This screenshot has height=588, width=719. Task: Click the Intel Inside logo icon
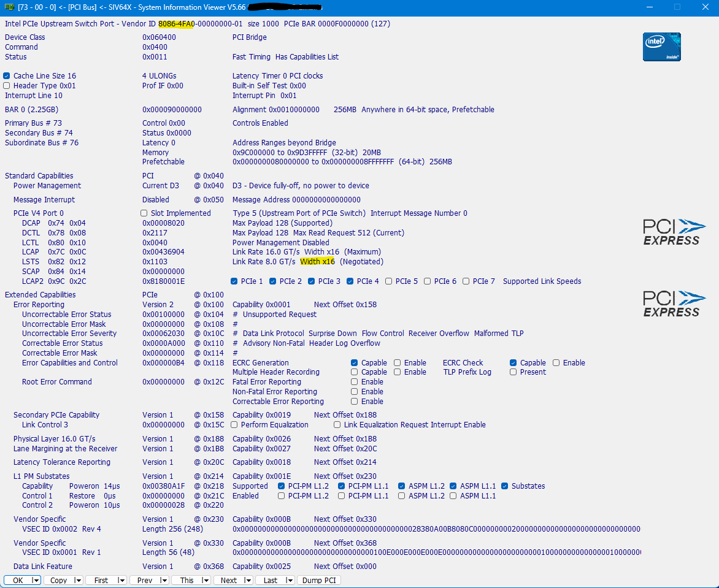click(661, 47)
